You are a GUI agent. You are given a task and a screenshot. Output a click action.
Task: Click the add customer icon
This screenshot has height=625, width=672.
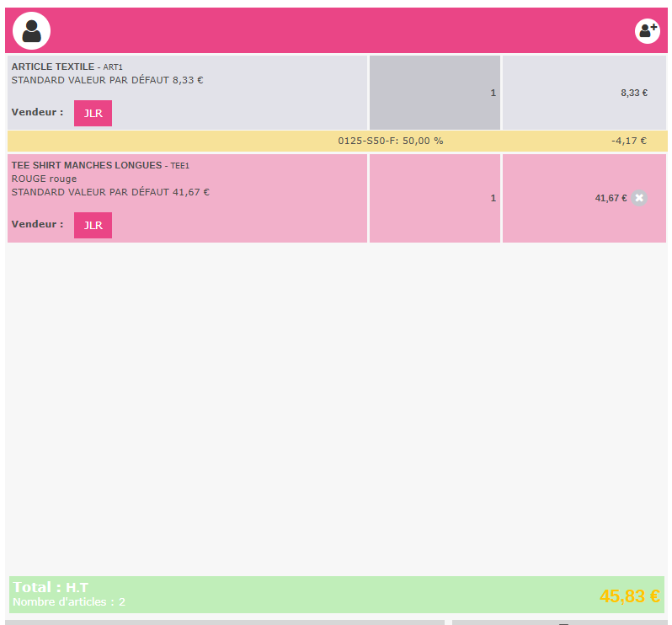click(647, 31)
